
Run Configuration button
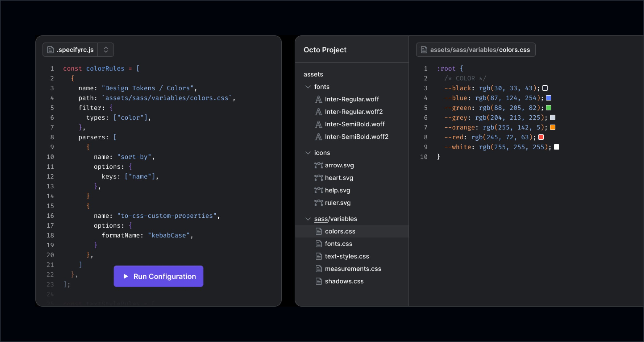coord(159,276)
